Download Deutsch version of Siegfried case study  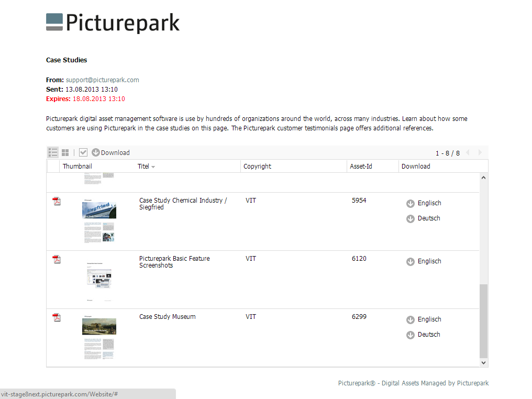423,218
